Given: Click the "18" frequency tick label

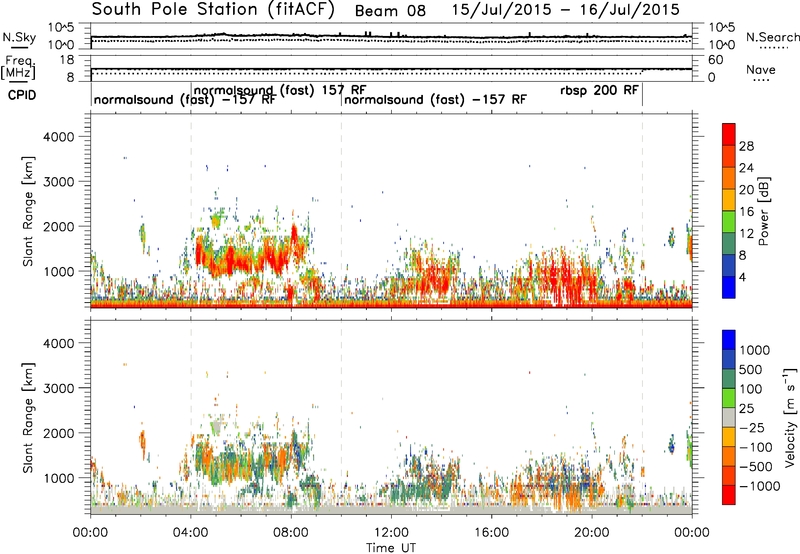Looking at the screenshot, I should [67, 60].
